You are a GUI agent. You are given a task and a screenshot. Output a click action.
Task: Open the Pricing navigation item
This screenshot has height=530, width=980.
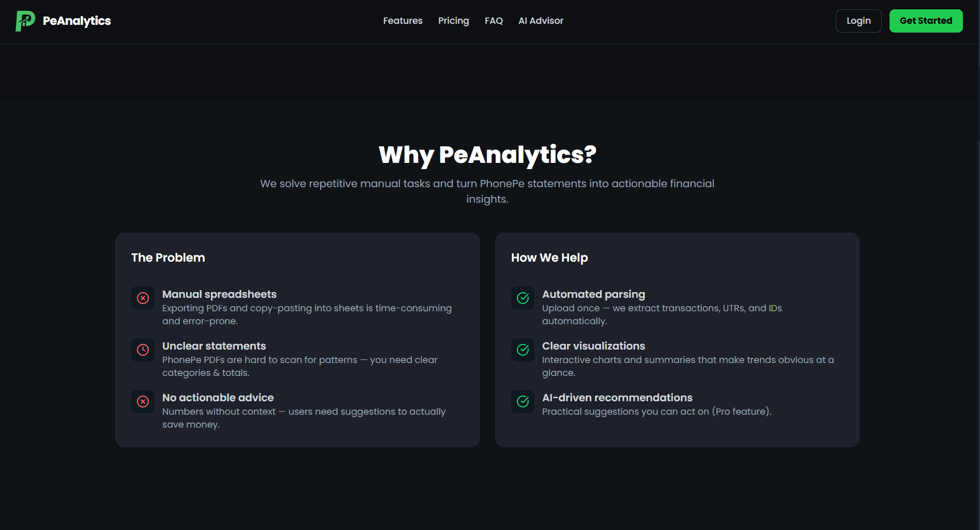tap(453, 21)
